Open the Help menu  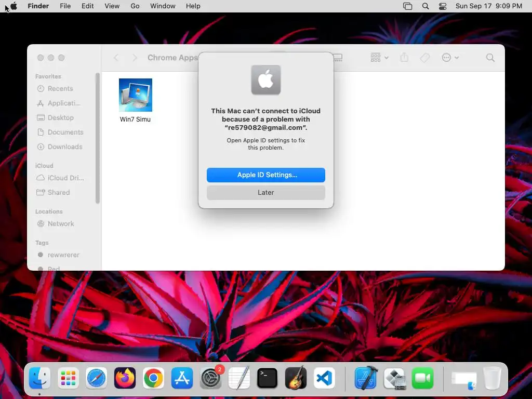pyautogui.click(x=193, y=6)
